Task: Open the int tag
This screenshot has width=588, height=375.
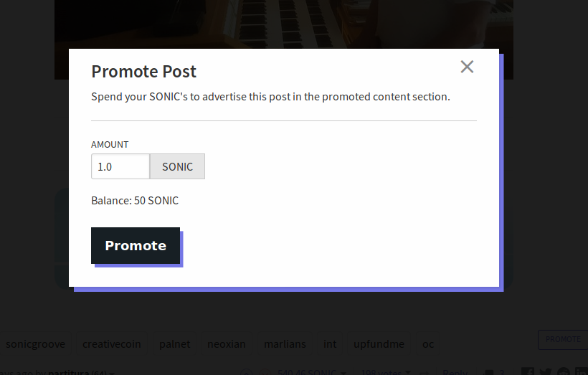Action: [330, 344]
